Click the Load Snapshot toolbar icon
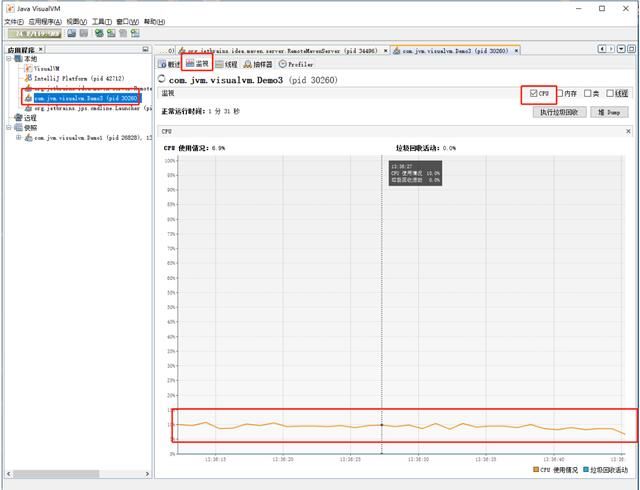640x490 pixels. (x=72, y=33)
